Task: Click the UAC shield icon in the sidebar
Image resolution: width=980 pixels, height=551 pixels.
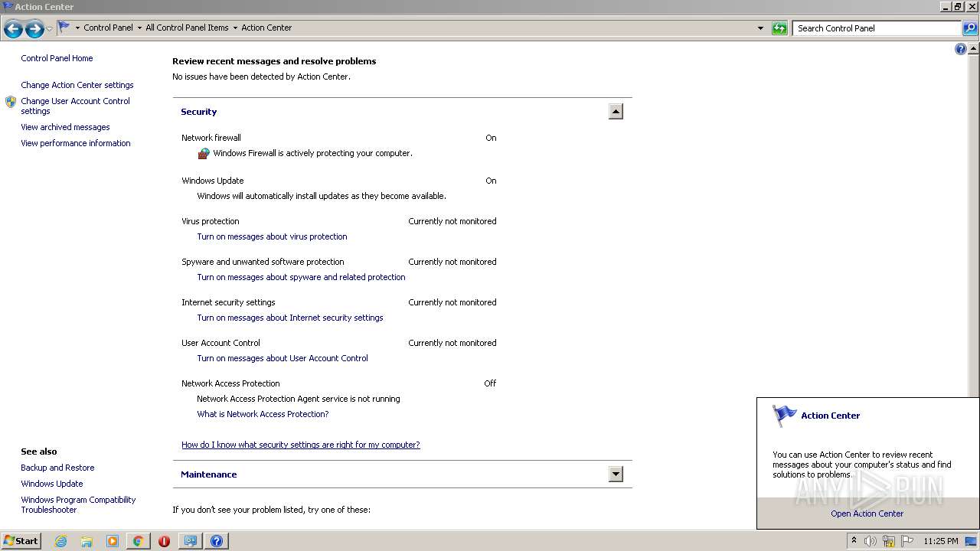Action: tap(11, 102)
